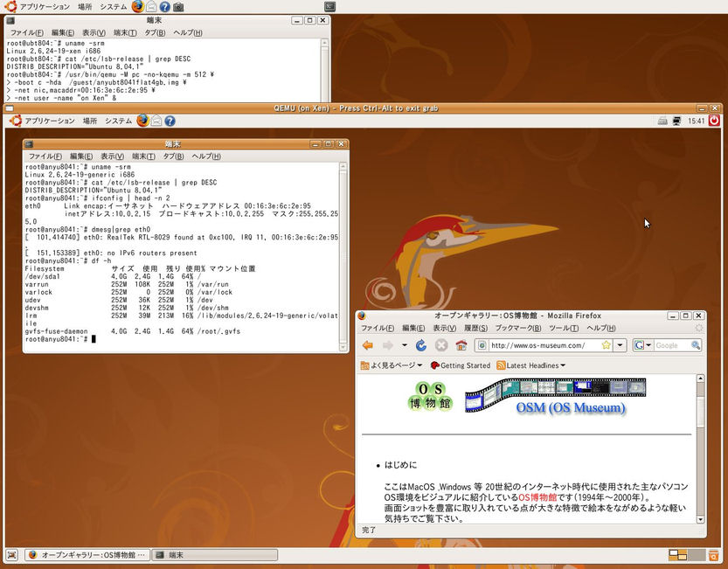Click the Firefox URL address field
728x569 pixels.
(x=544, y=345)
